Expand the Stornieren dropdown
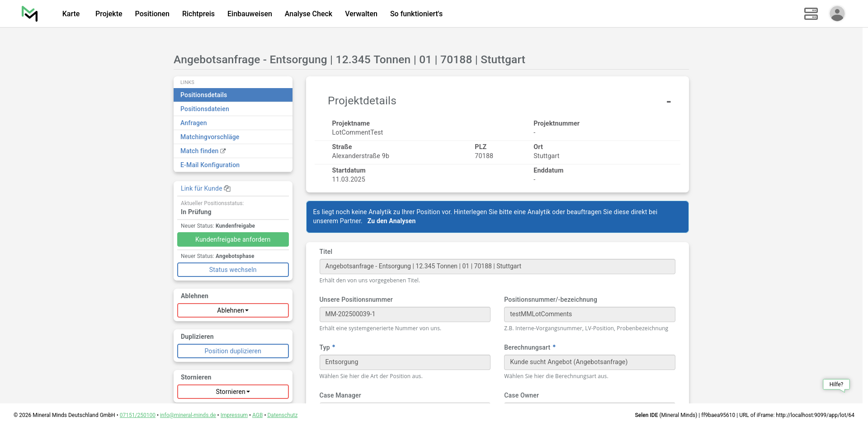 (233, 392)
